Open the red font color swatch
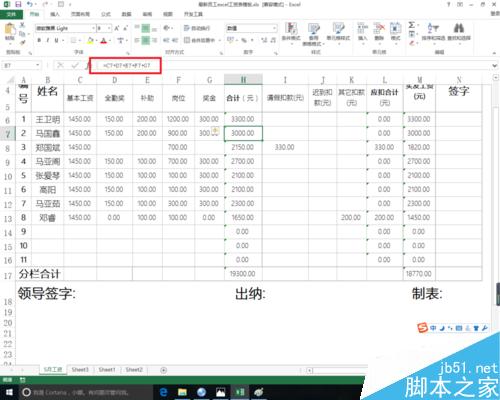500x400 pixels. click(x=104, y=41)
